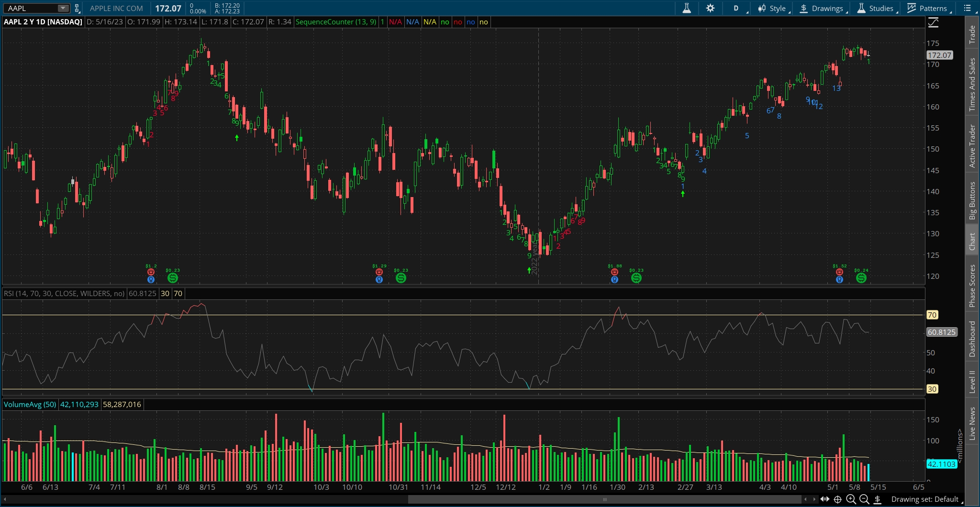
Task: Open the D timeframe dropdown
Action: (x=738, y=8)
